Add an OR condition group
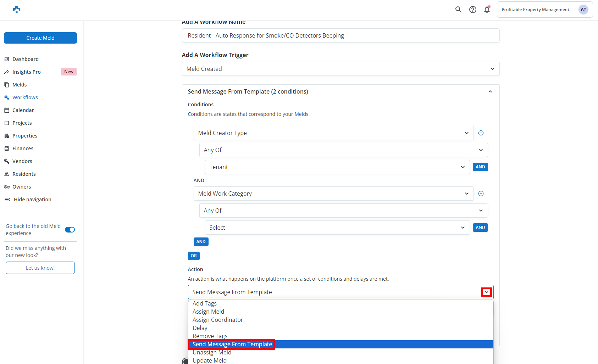 click(194, 256)
